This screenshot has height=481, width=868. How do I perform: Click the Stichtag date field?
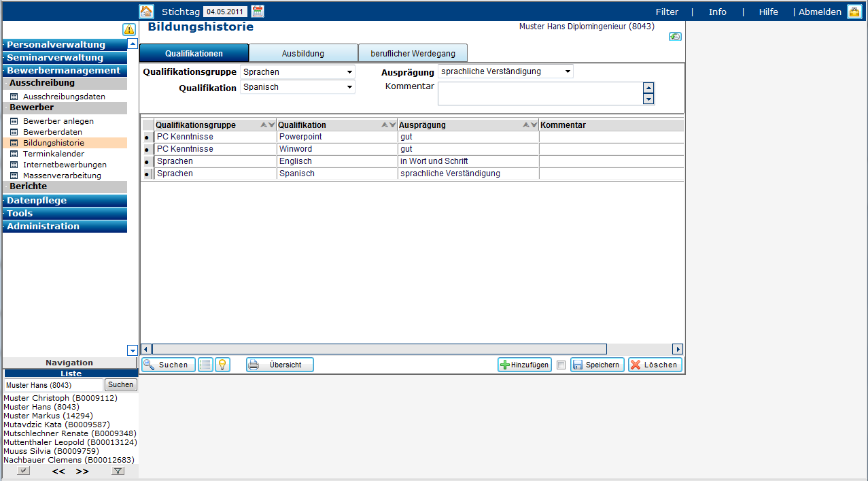point(225,12)
